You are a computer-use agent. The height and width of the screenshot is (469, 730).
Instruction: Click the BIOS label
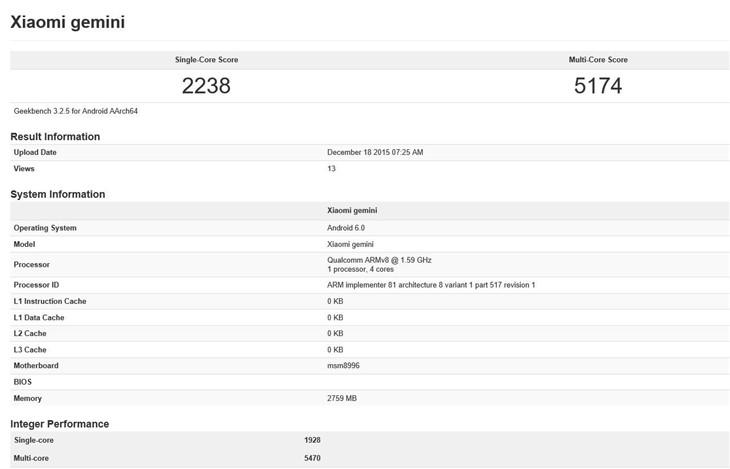tap(22, 382)
